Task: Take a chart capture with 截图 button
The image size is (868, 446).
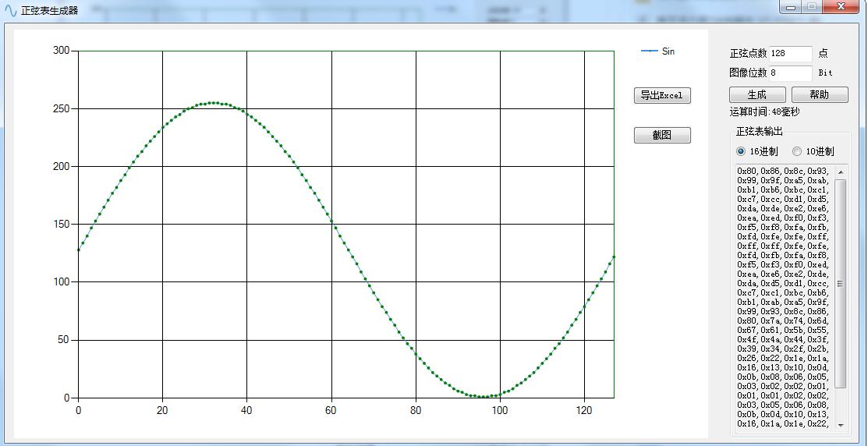Action: [x=662, y=135]
